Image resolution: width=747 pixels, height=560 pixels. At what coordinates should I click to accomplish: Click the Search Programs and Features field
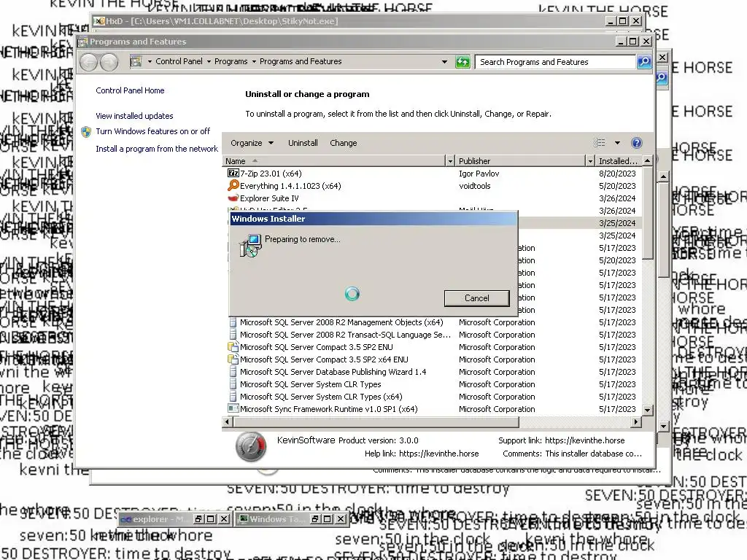555,62
